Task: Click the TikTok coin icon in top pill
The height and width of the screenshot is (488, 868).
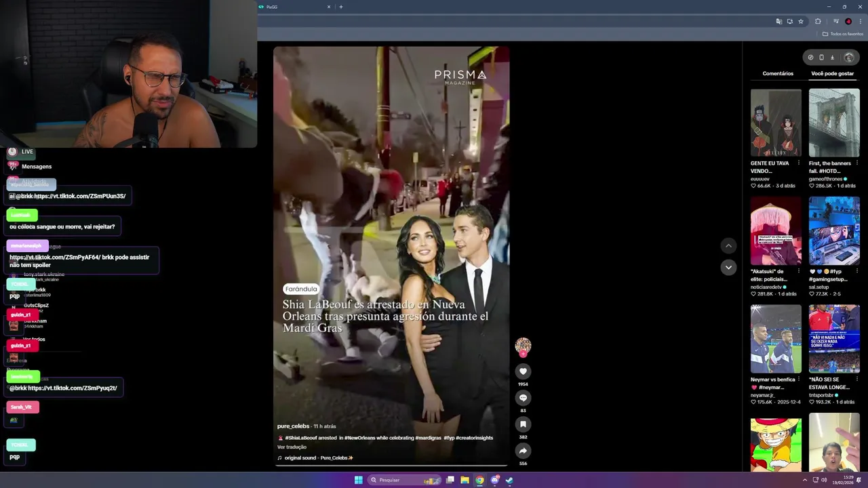Action: 810,58
